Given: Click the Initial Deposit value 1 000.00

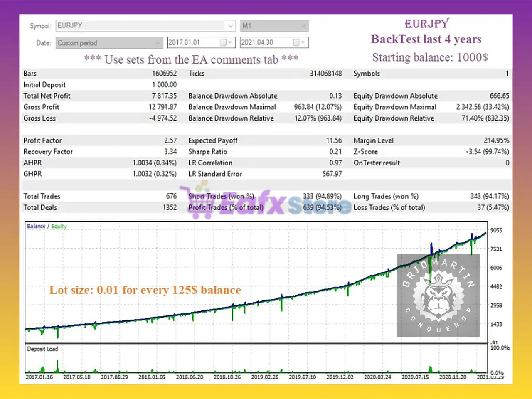Looking at the screenshot, I should pos(164,85).
